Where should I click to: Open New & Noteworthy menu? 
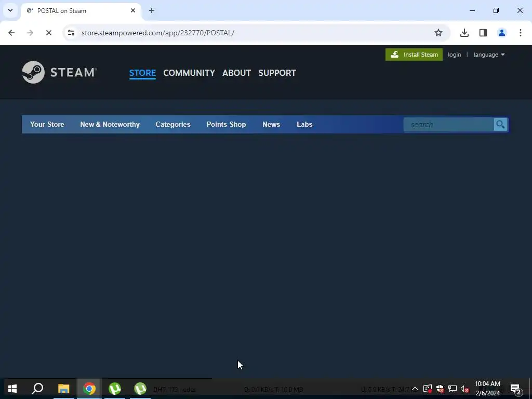110,124
